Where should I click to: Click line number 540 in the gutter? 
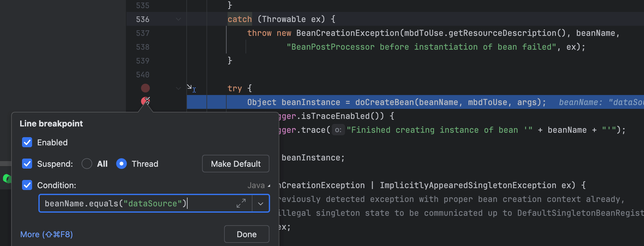(143, 75)
